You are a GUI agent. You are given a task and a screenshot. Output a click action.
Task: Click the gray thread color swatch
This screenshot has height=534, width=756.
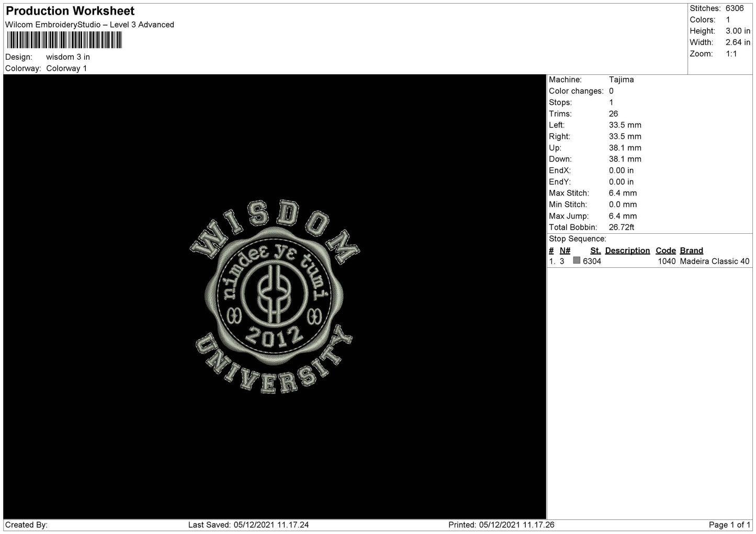tap(577, 260)
